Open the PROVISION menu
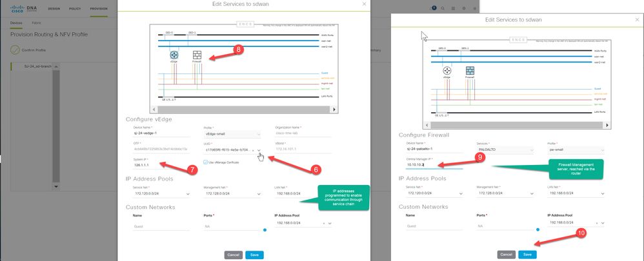This screenshot has width=644, height=261. click(x=99, y=8)
